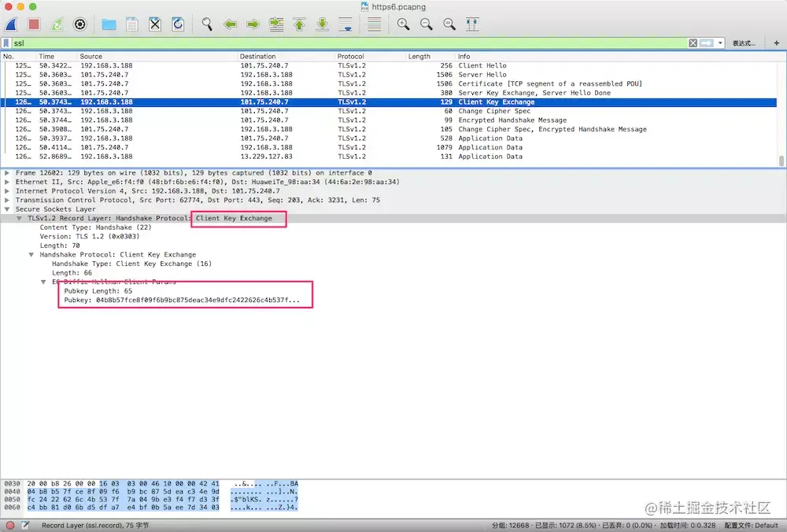Image resolution: width=787 pixels, height=532 pixels.
Task: Sort by the No. column header
Action: coord(19,56)
